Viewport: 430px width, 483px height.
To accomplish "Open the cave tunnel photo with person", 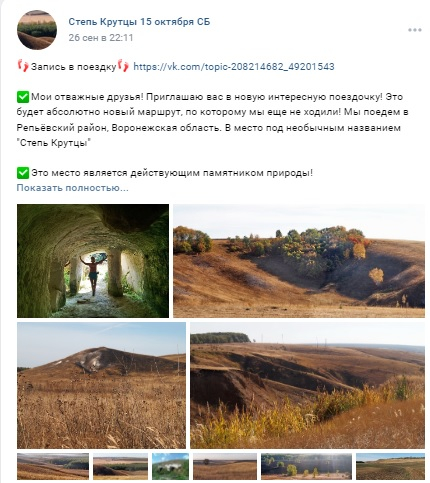I will coord(93,261).
